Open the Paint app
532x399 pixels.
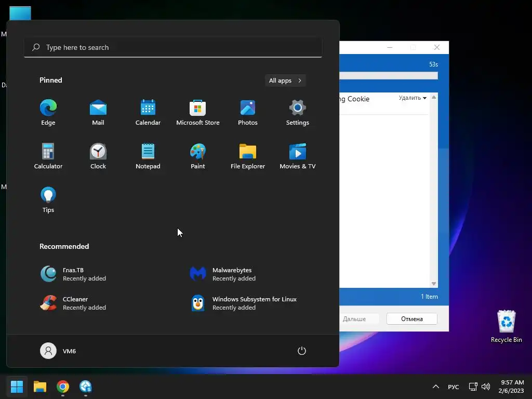coord(198,156)
